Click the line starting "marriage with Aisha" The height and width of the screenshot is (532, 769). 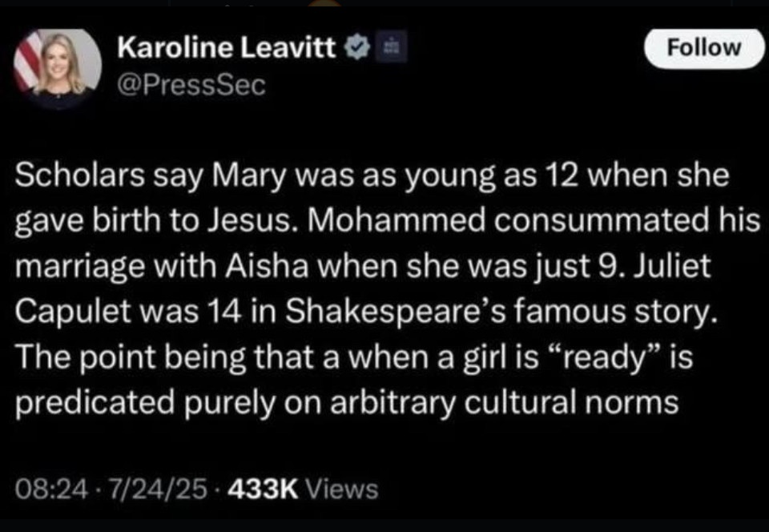tap(363, 268)
